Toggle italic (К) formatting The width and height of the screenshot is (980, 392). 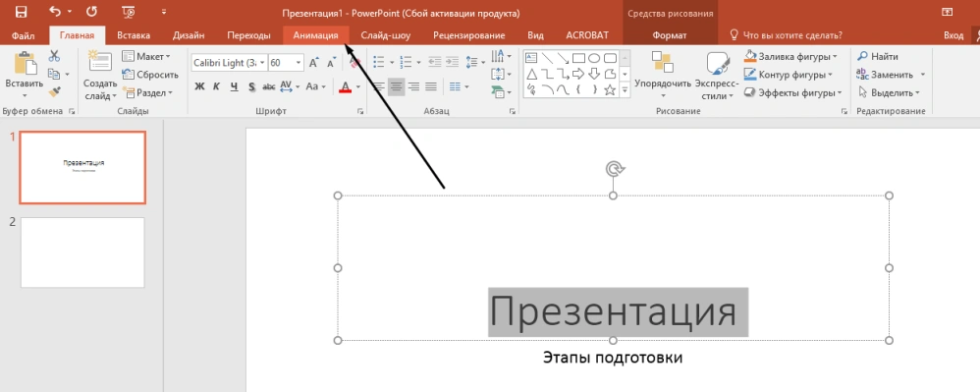[216, 86]
